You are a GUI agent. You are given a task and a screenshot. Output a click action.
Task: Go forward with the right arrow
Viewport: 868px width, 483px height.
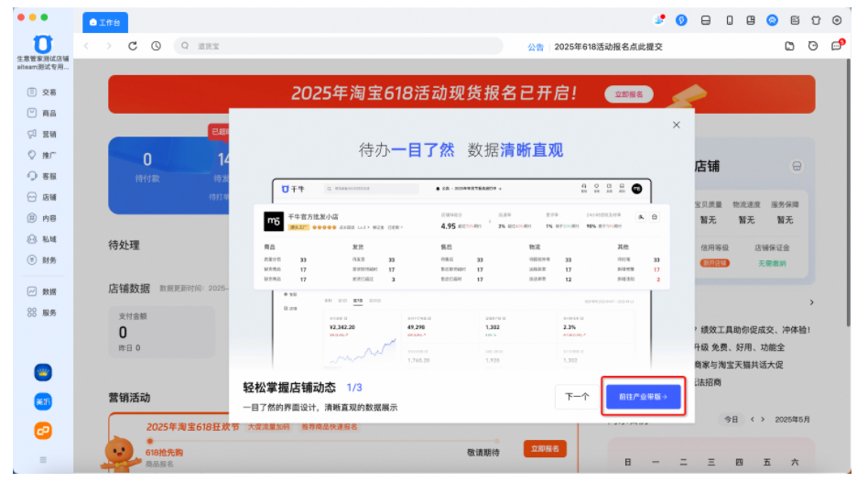click(109, 46)
